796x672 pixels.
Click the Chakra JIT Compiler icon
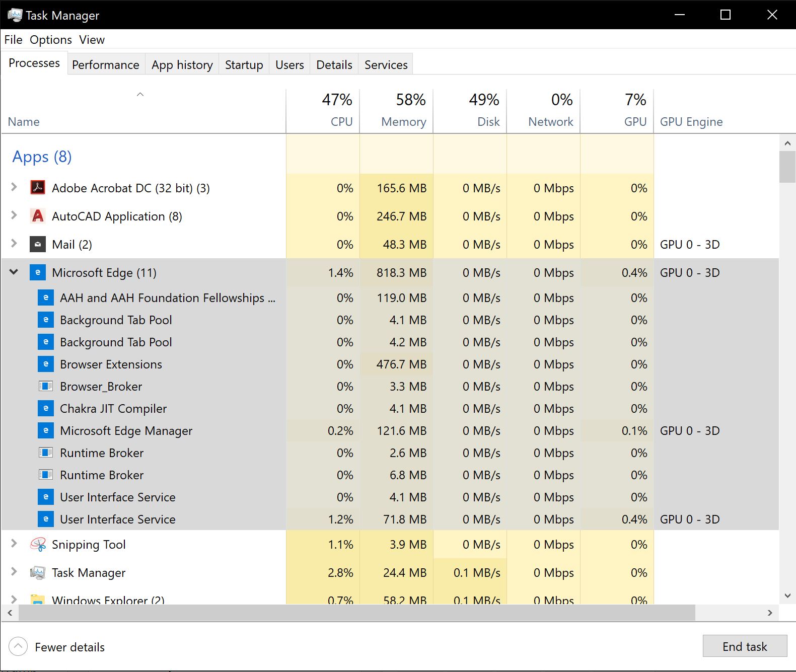46,408
